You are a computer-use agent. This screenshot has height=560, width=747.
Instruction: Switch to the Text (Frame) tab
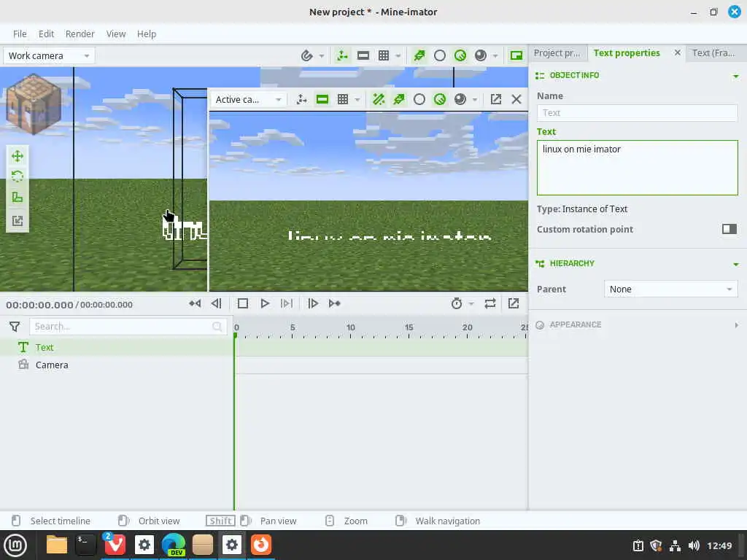(713, 52)
